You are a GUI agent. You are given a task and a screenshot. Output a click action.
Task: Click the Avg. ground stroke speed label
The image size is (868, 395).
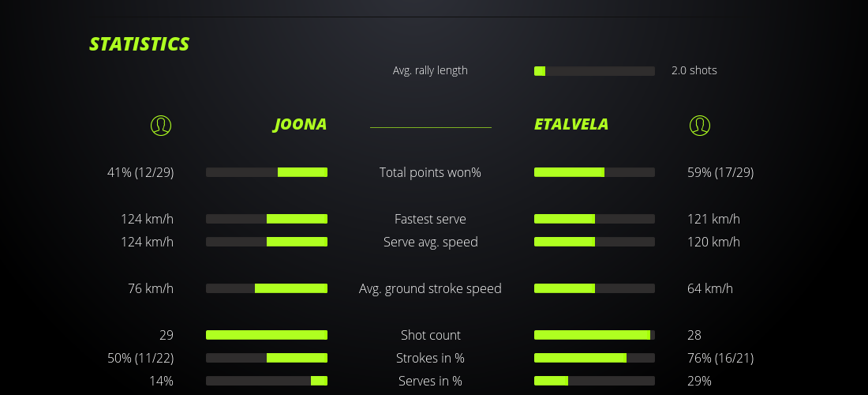[x=430, y=288]
